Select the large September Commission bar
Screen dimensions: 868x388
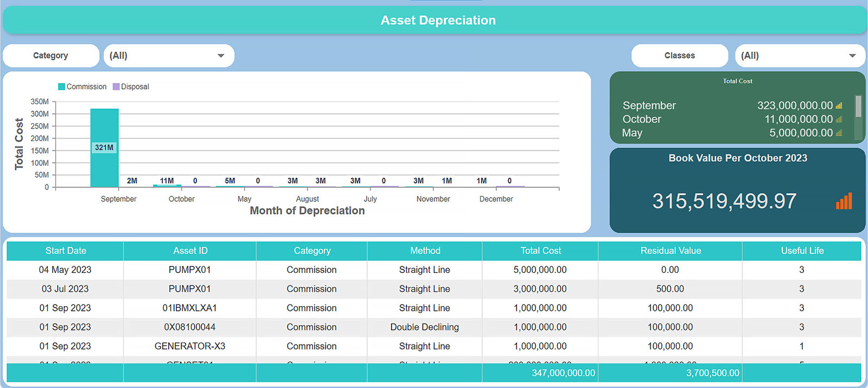coord(104,148)
